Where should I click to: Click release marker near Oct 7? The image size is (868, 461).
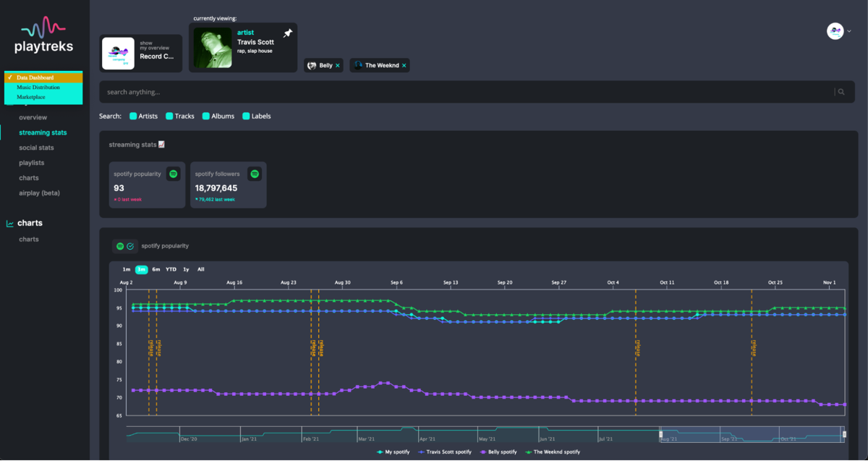(636, 352)
